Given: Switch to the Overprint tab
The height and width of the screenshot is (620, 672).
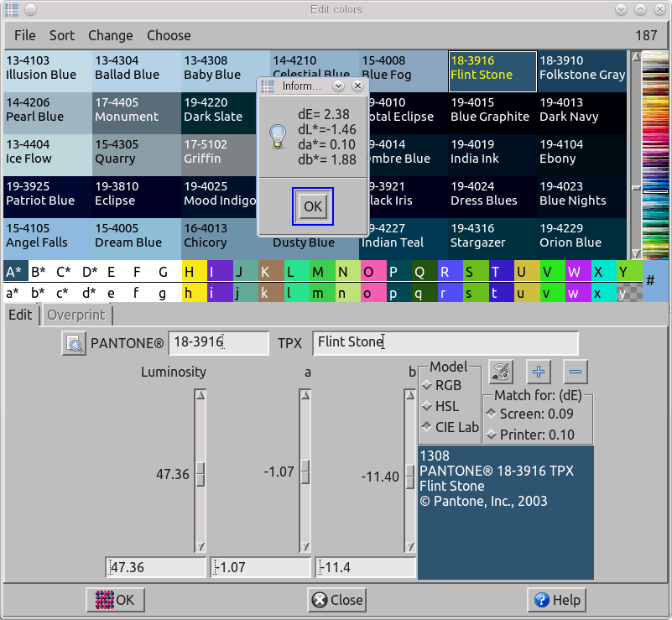Looking at the screenshot, I should coord(76,315).
